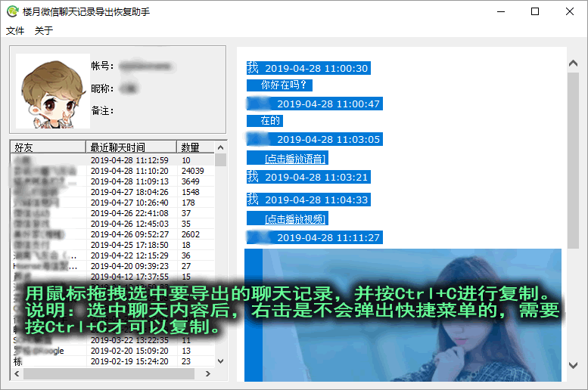The image size is (588, 390).
Task: Click message text 你好在吗?
Action: click(x=284, y=85)
